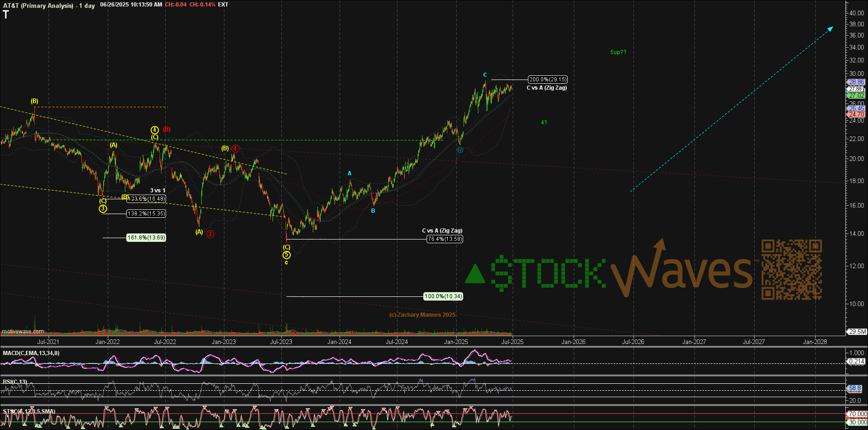Click the 40.00 price axis label
The image size is (868, 430).
coord(857,13)
